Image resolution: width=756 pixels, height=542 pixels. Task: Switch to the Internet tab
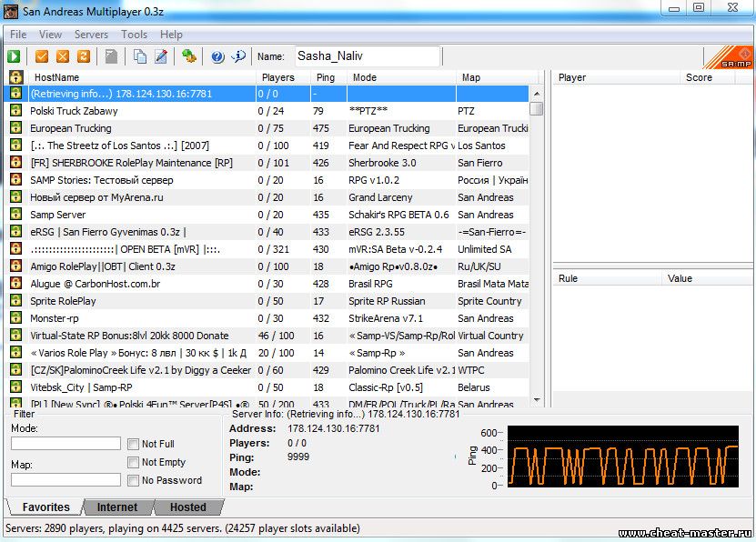[117, 507]
